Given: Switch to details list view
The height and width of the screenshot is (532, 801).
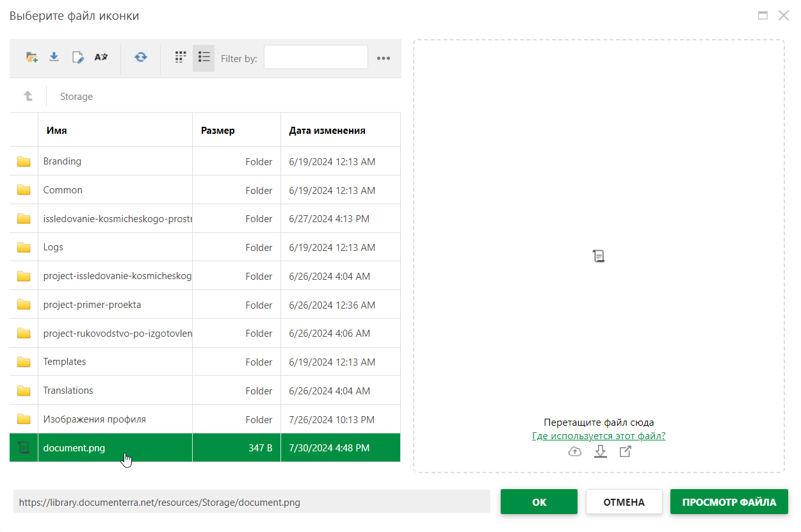Looking at the screenshot, I should coord(204,57).
